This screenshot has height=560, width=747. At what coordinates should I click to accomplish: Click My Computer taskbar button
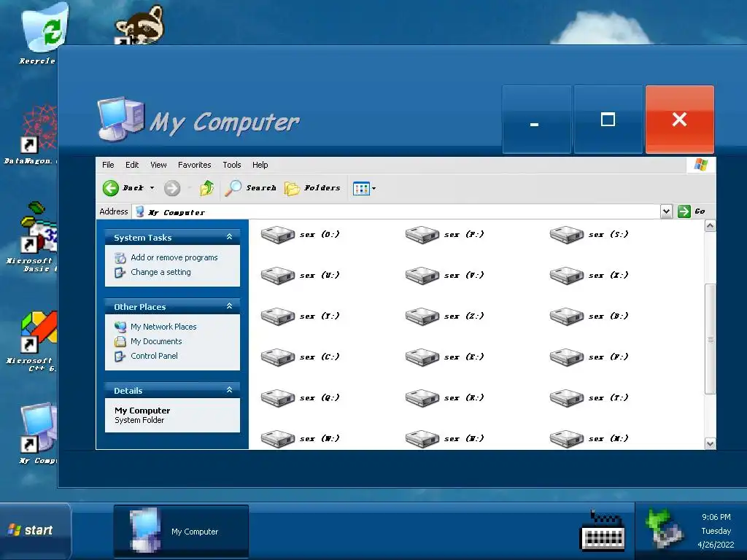click(181, 531)
